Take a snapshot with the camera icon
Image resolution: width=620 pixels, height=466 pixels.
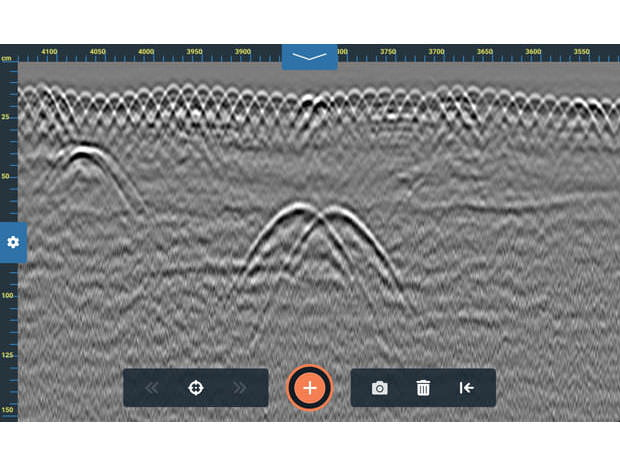[380, 388]
